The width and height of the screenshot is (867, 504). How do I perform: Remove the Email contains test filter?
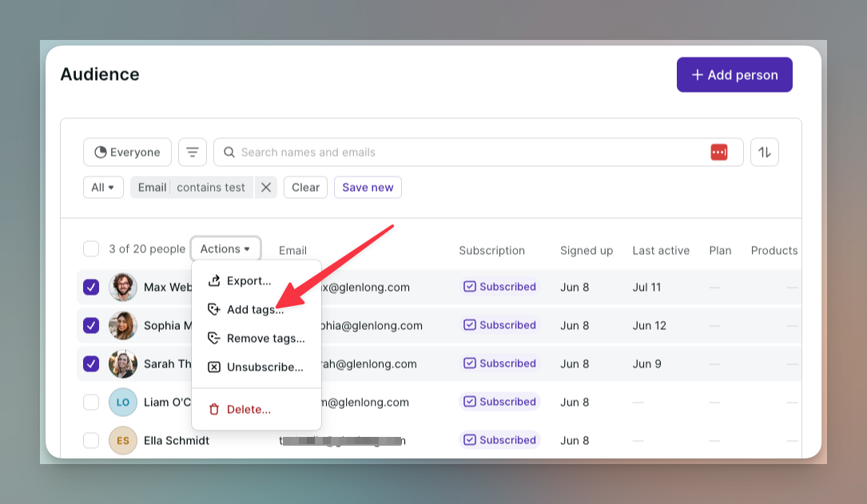(x=266, y=188)
